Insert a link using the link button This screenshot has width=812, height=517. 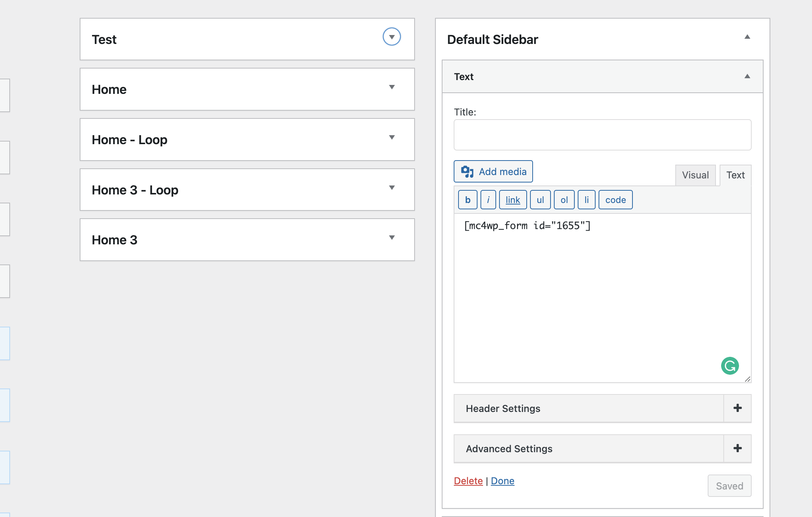coord(513,200)
